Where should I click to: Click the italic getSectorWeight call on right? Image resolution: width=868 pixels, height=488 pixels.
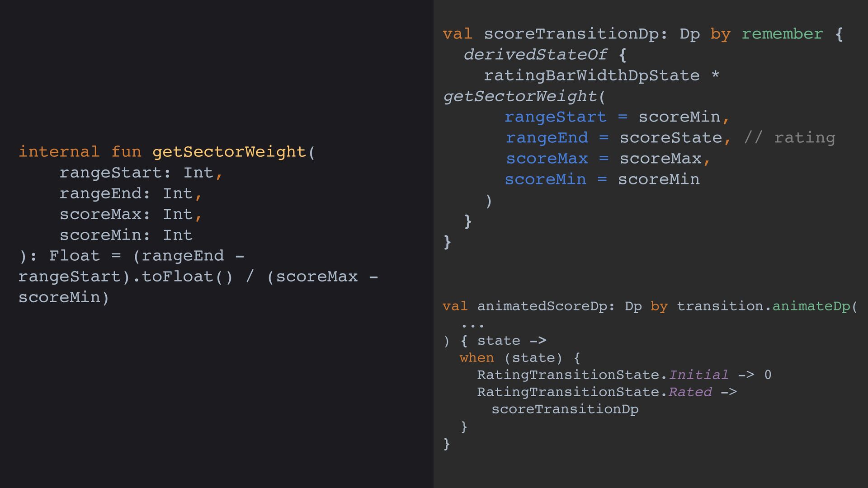click(520, 96)
